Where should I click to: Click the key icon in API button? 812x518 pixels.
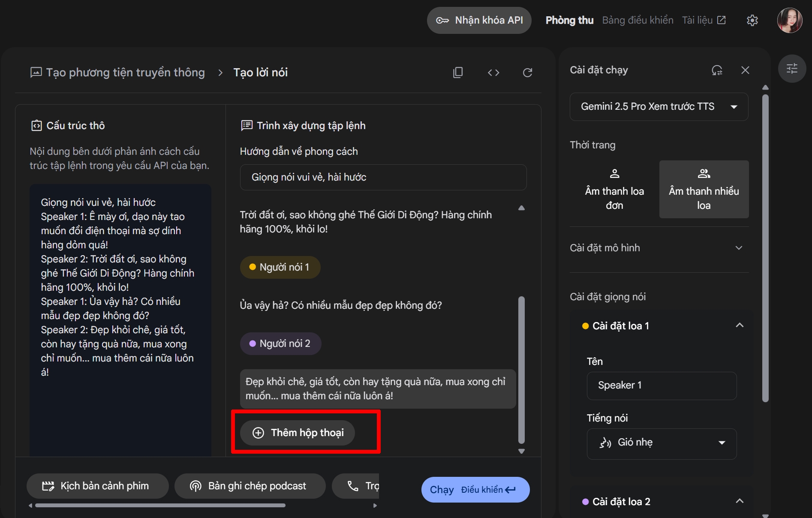442,20
